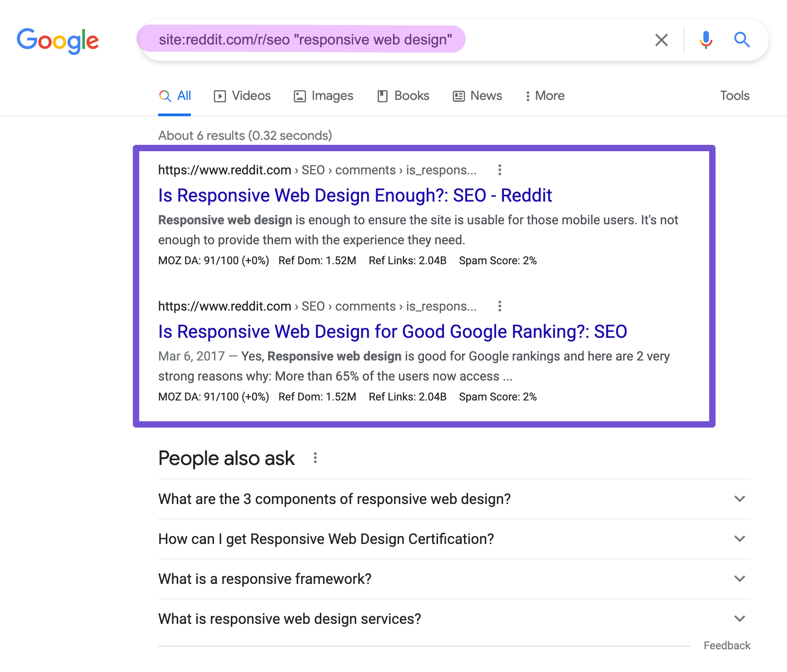
Task: Open 'Is Responsive Web Design for Good Google Ranking?' link
Action: [x=393, y=331]
